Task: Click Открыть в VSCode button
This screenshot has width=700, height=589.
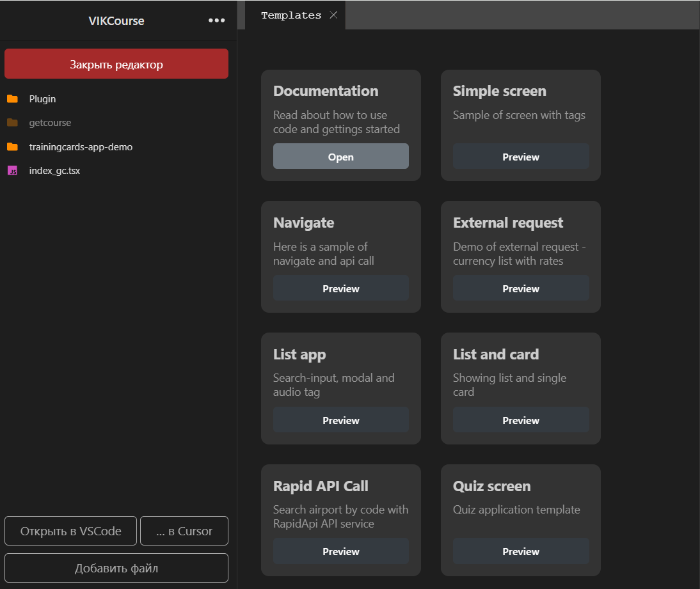Action: [x=70, y=531]
